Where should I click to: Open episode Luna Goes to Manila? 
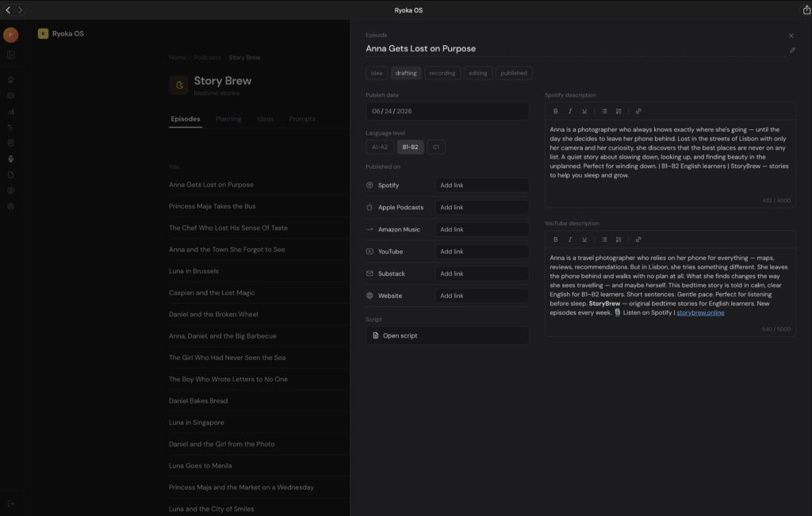(201, 466)
